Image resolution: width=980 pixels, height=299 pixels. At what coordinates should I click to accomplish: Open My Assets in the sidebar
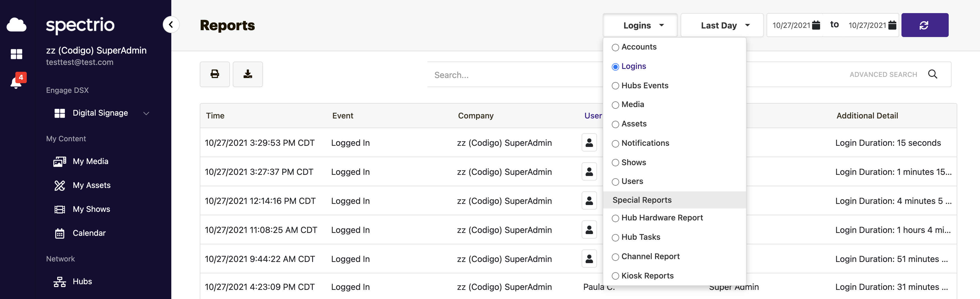coord(82,185)
